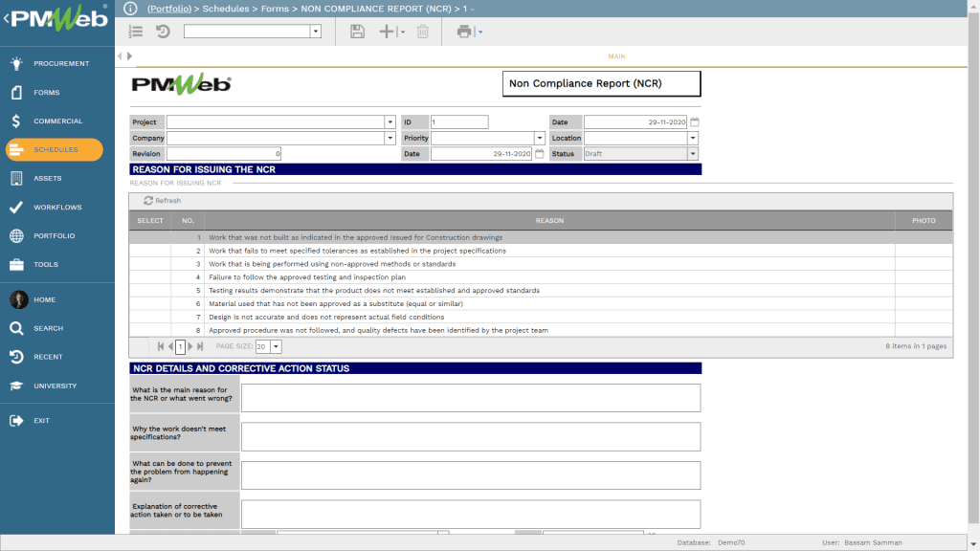Select reason 3 about non-approved methods
Viewport: 980px width, 551px height.
click(541, 264)
